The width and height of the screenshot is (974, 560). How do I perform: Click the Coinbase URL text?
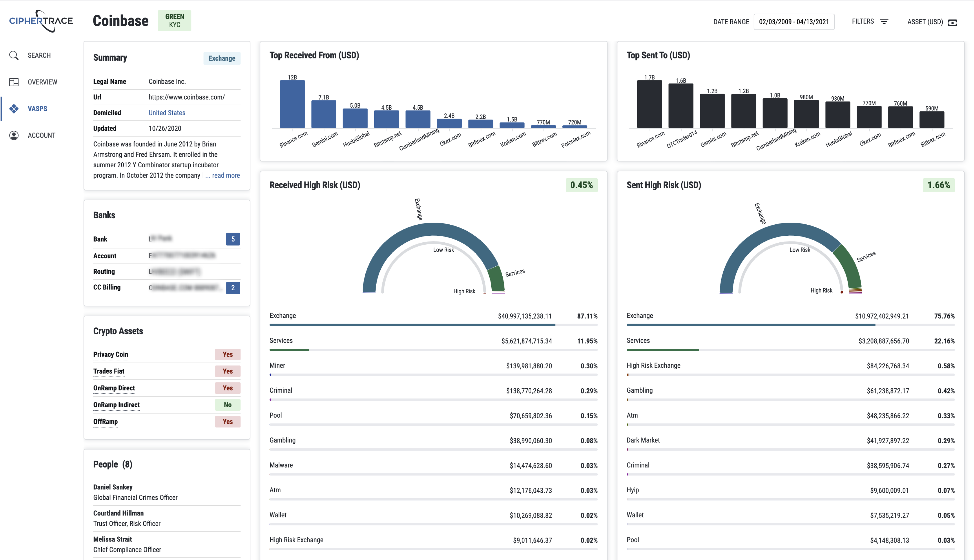point(187,97)
